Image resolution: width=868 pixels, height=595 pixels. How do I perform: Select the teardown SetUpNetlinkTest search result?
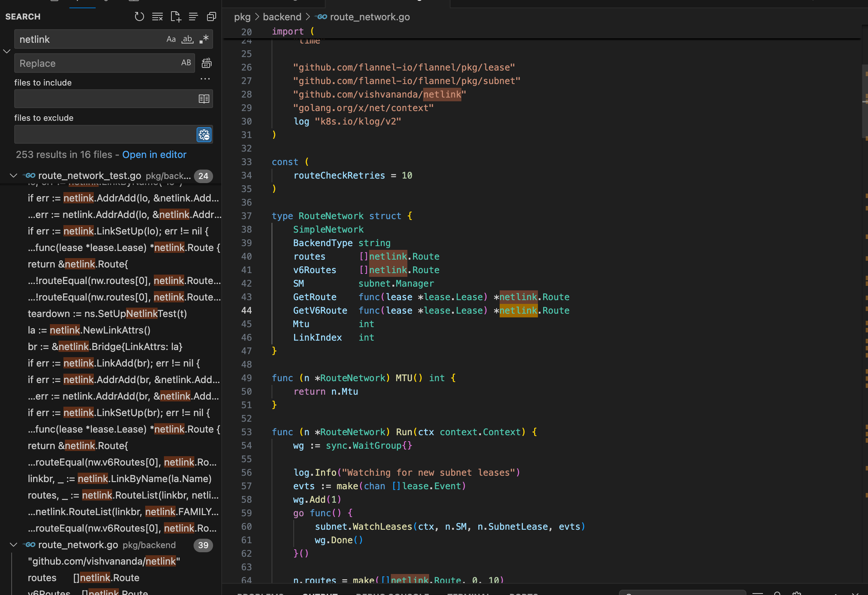click(107, 314)
